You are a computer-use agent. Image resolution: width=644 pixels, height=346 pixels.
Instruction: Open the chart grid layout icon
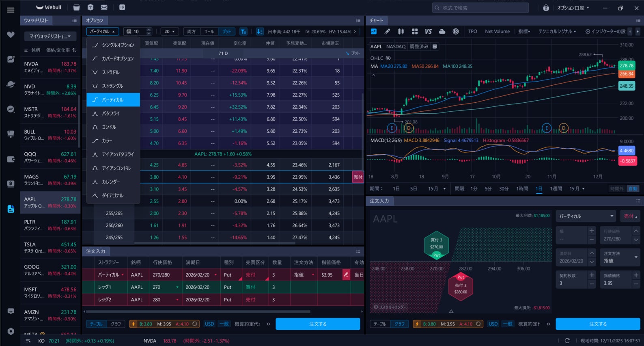[x=415, y=31]
